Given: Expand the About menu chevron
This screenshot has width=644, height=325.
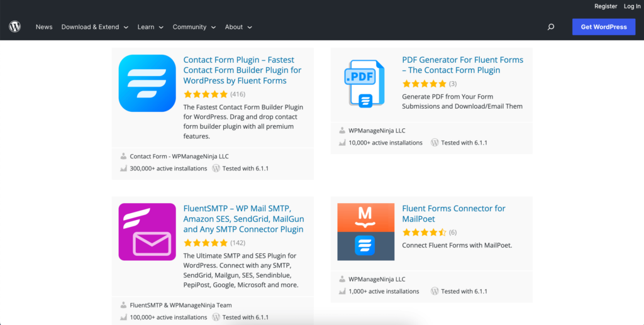Looking at the screenshot, I should pos(250,28).
